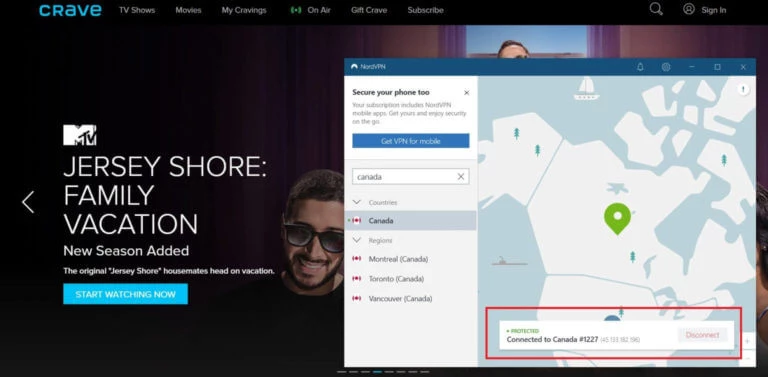
Task: Open Gift Crave in Crave menu
Action: [369, 10]
